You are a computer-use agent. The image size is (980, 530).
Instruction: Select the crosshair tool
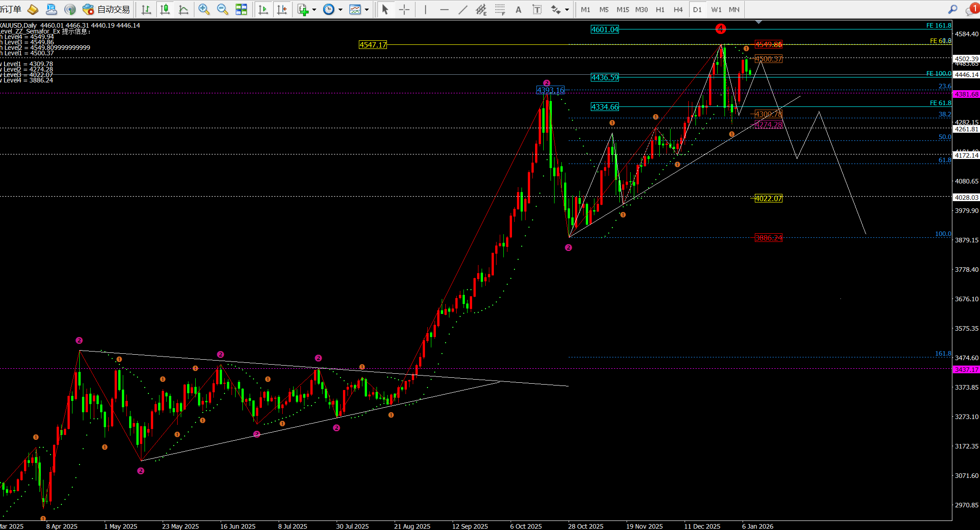[404, 9]
